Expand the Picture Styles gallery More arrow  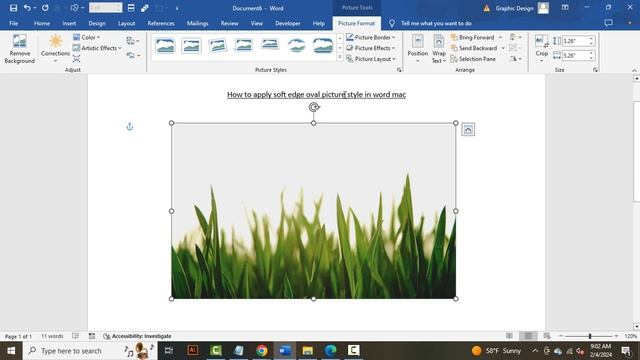tap(340, 58)
